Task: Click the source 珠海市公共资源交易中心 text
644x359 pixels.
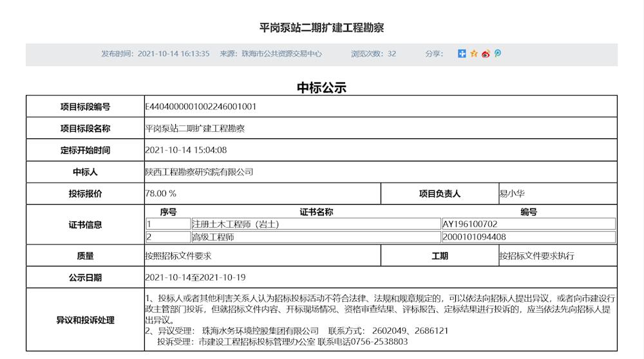Action: [x=281, y=54]
